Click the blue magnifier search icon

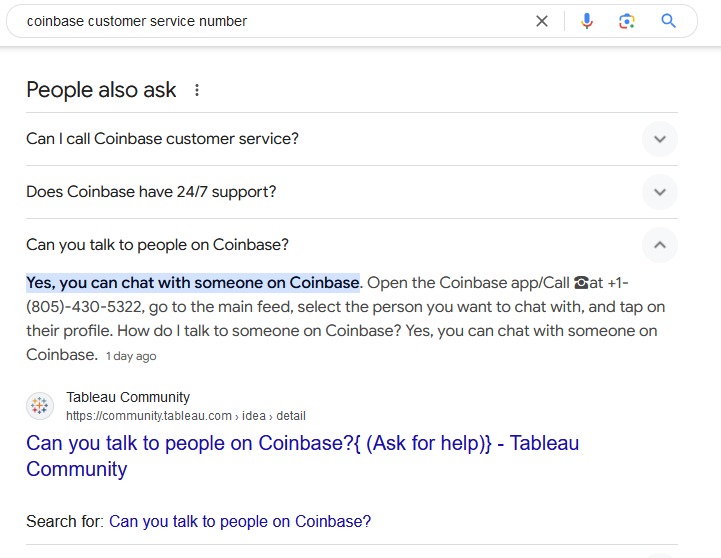pos(668,21)
